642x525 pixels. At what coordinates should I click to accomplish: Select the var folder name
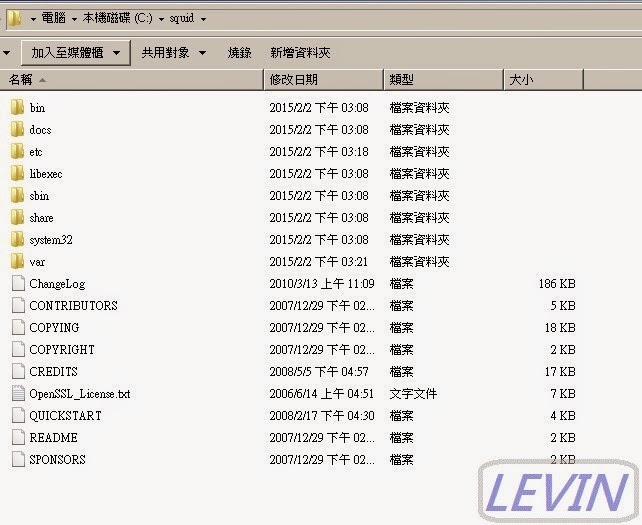click(x=37, y=262)
